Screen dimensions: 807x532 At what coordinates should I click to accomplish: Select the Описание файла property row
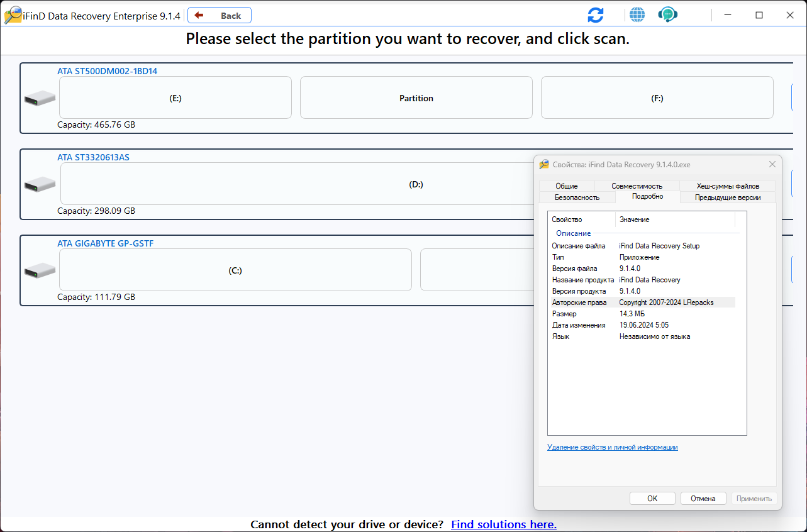(642, 246)
